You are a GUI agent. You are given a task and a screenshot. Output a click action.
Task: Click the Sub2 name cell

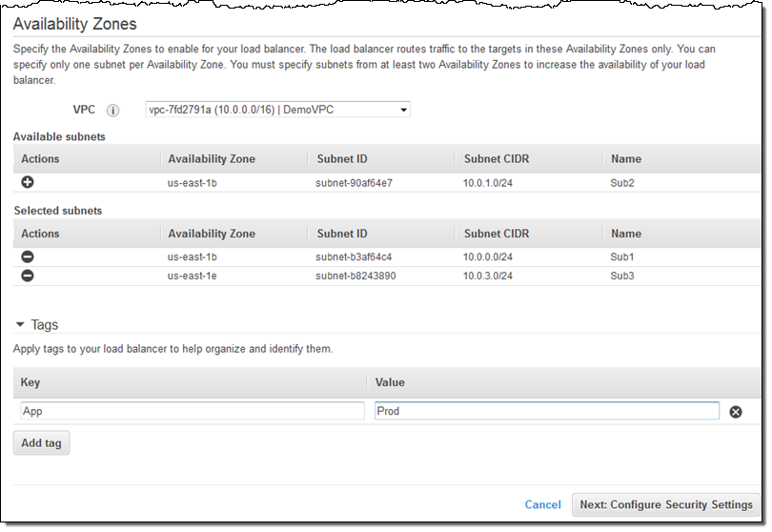pyautogui.click(x=622, y=183)
